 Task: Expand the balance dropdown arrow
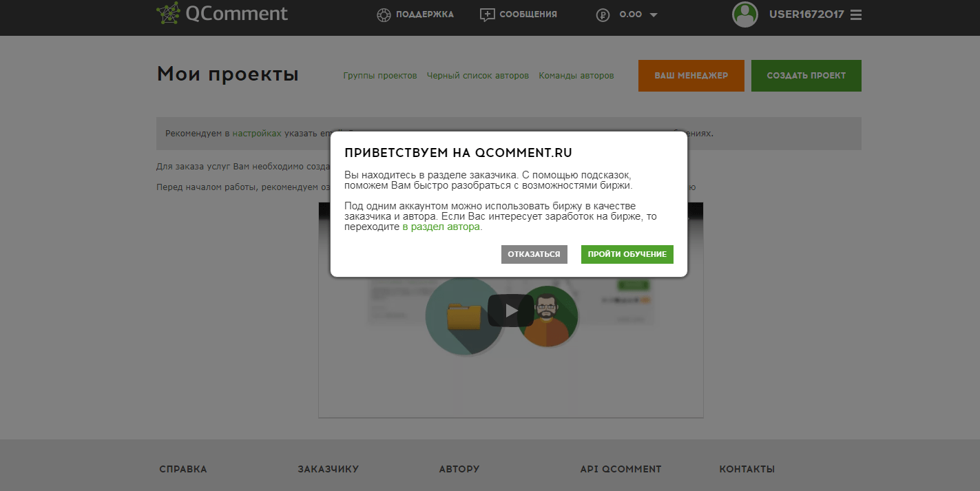coord(654,14)
